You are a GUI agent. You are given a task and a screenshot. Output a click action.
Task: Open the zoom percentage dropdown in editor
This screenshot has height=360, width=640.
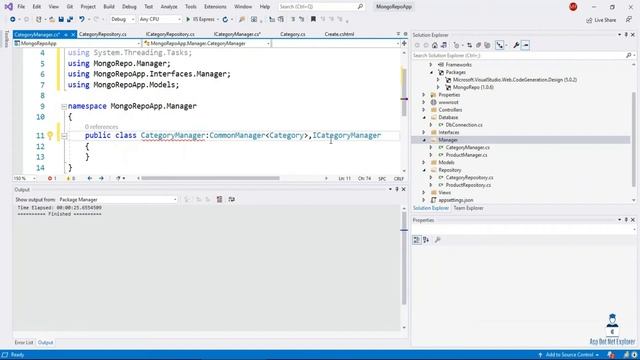[x=24, y=178]
